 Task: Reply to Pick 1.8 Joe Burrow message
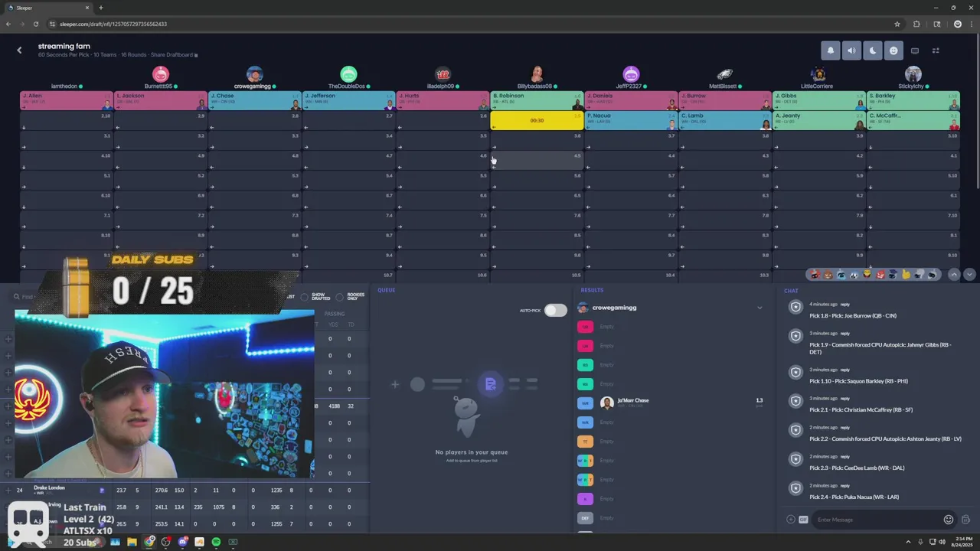tap(845, 305)
